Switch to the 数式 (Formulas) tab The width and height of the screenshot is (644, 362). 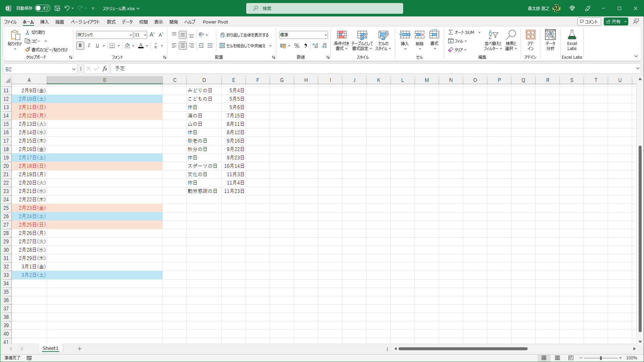(x=111, y=22)
